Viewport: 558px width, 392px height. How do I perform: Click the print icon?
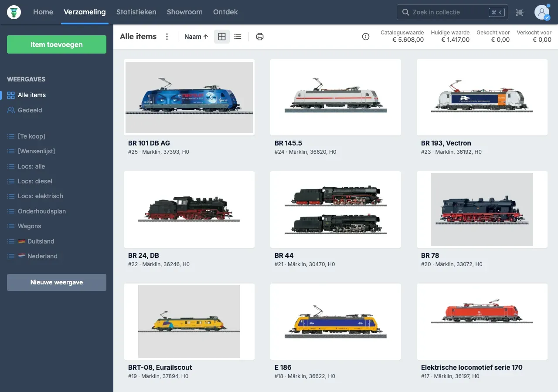point(260,37)
